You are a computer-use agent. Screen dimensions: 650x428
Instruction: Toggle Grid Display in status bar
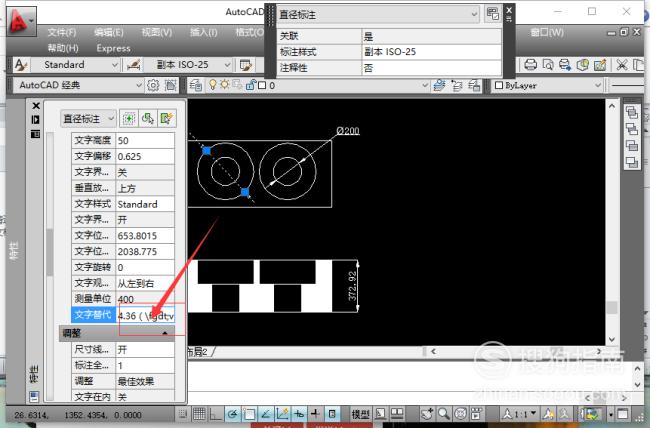coord(199,414)
